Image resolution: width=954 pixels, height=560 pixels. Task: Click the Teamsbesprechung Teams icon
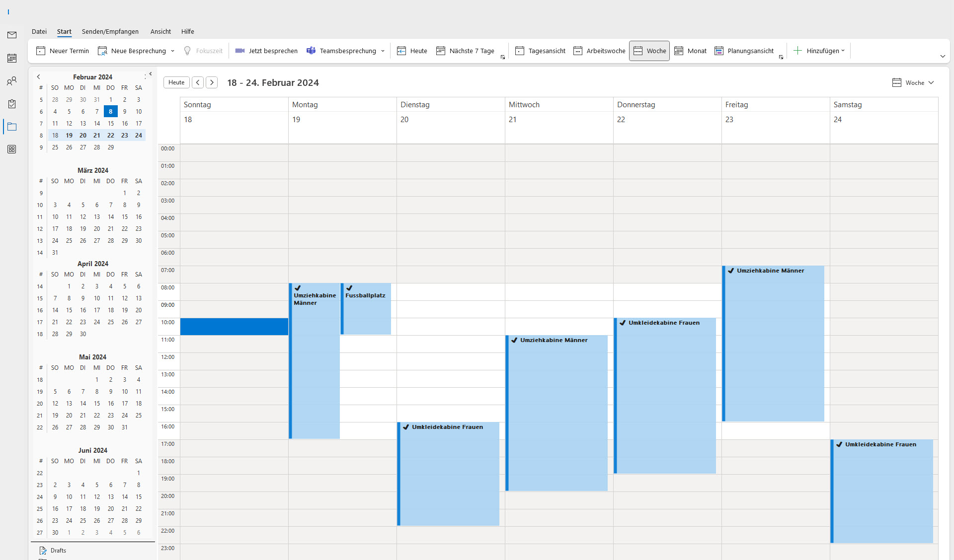[x=311, y=51]
